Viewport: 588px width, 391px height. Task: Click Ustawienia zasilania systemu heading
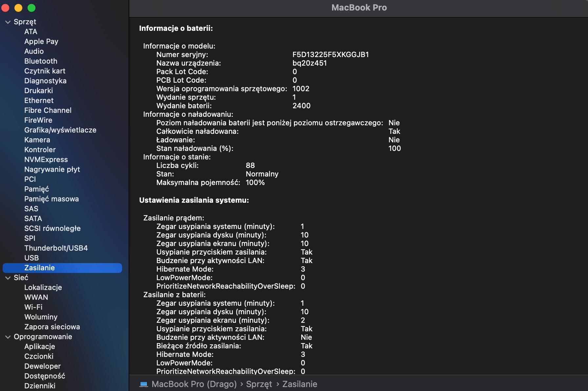(194, 200)
